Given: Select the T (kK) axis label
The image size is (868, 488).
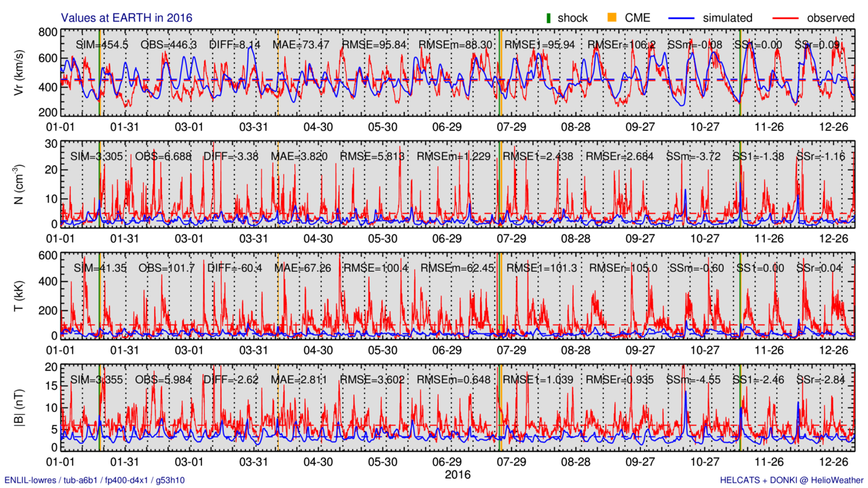Looking at the screenshot, I should pos(19,296).
